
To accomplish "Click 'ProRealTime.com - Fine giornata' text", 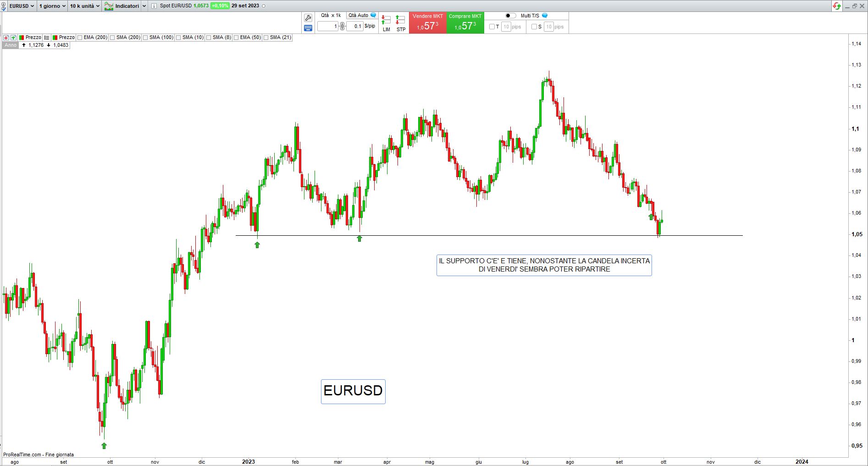I will 39,455.
